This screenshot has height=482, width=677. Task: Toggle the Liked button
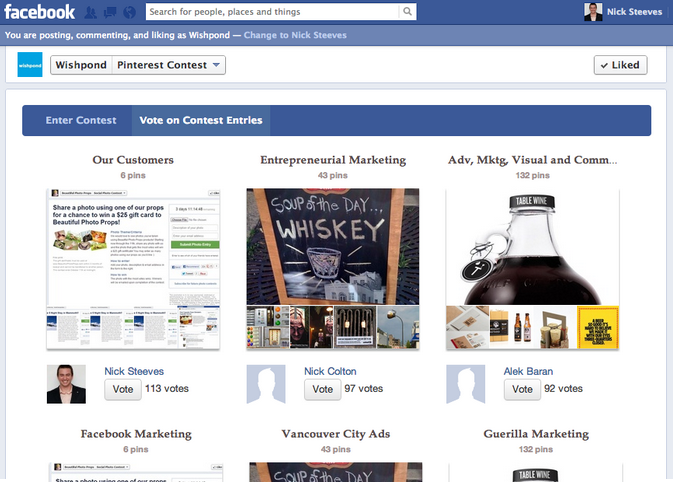point(620,65)
